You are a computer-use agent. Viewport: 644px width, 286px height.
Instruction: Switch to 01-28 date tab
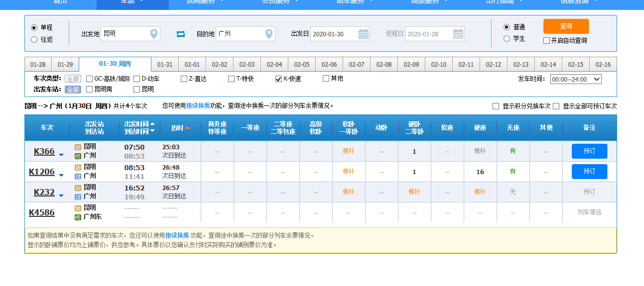click(38, 65)
